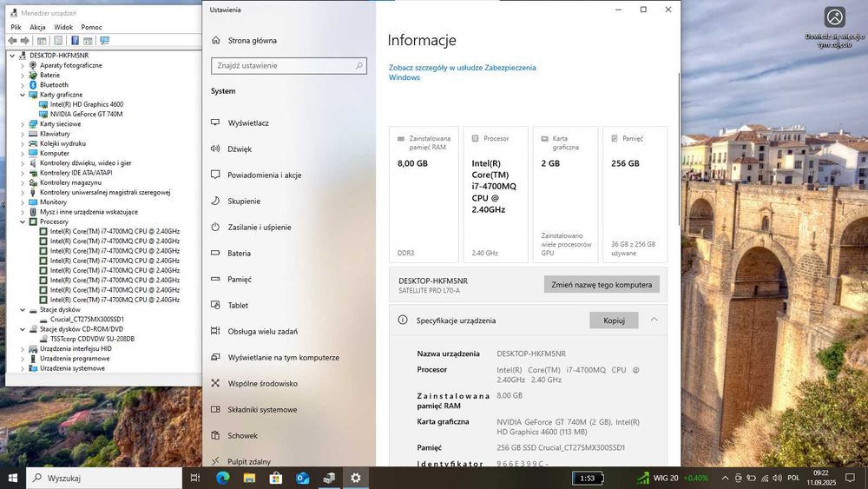The width and height of the screenshot is (868, 489).
Task: Collapse the Stacje dysków node
Action: pos(23,309)
